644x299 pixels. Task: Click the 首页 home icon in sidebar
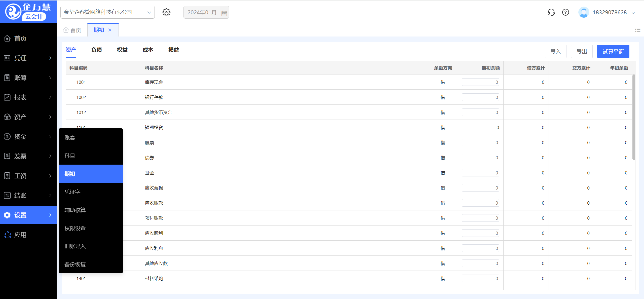(7, 38)
